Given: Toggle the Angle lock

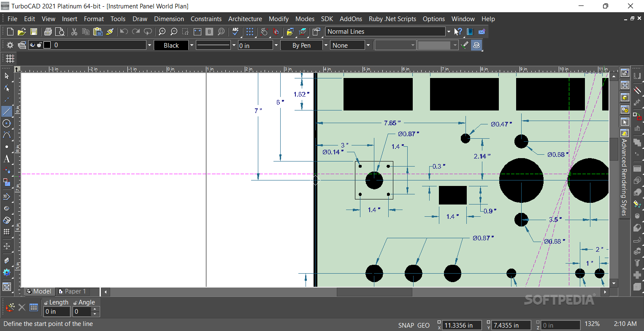Looking at the screenshot, I should [76, 302].
